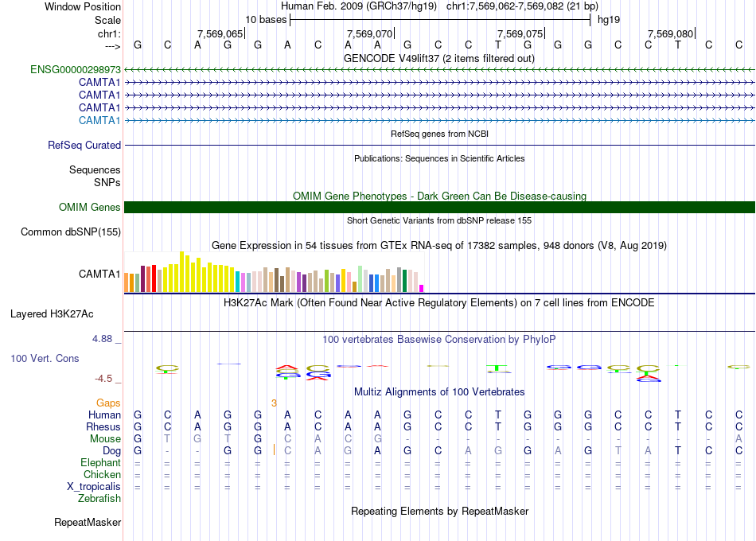Image resolution: width=756 pixels, height=541 pixels.
Task: Select the Common dbSNP(155) track label
Action: click(x=72, y=232)
